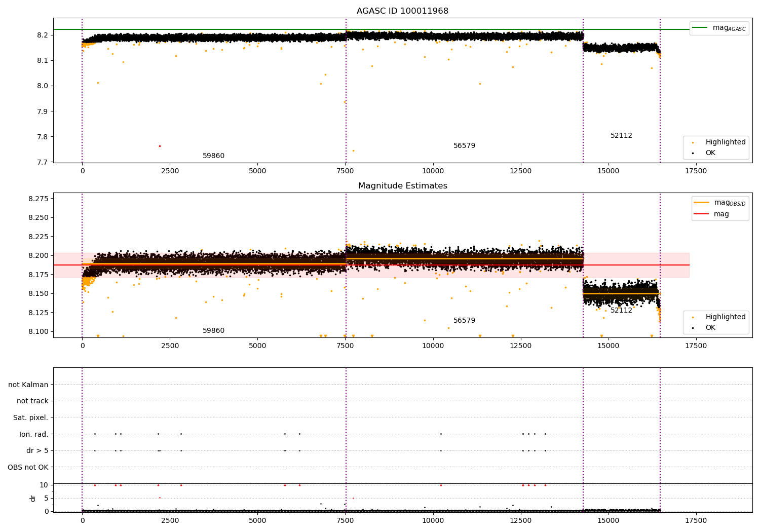Screen dimensions: 760x532
Task: Click the rotated 'dr' y-axis label
Action: pyautogui.click(x=33, y=498)
